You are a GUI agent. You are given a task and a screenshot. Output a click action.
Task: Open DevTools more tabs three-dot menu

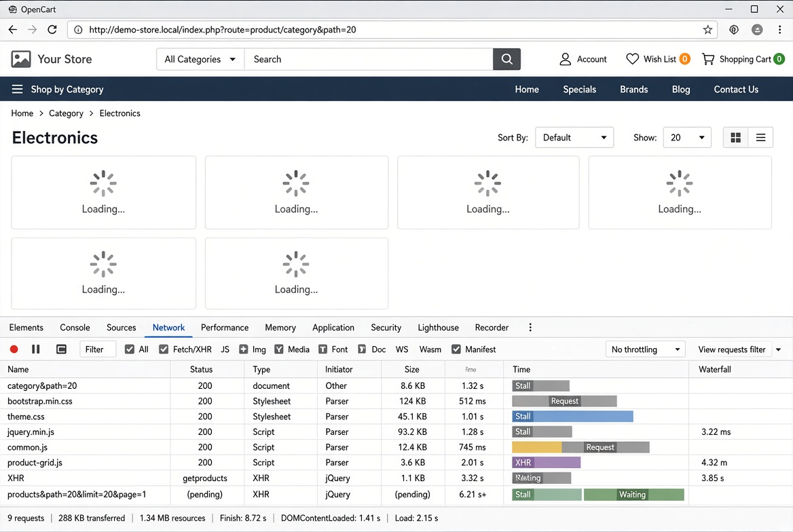pos(530,328)
